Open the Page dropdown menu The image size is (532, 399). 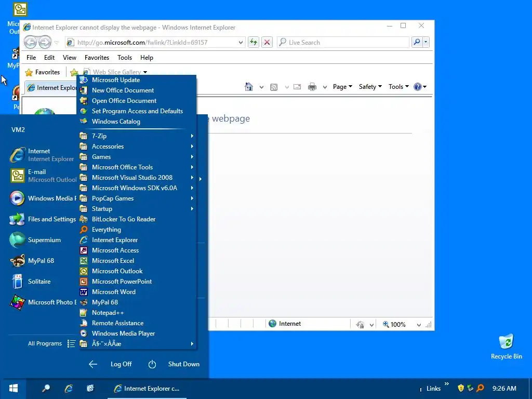tap(342, 87)
